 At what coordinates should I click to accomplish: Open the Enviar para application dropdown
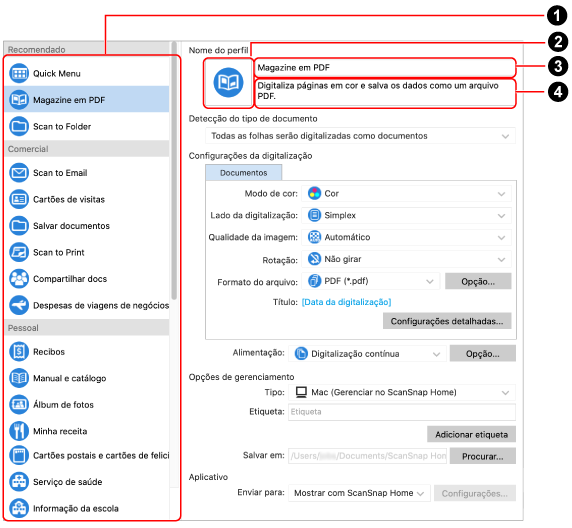click(x=359, y=493)
